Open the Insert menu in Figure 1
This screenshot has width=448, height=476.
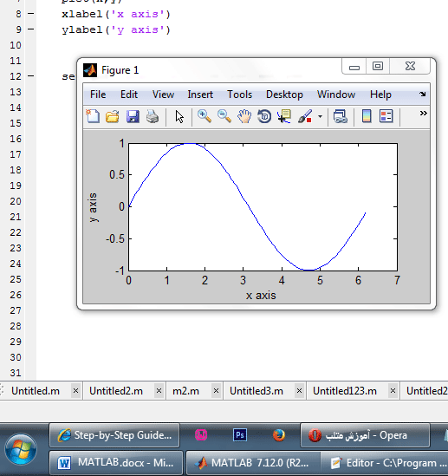tap(200, 95)
